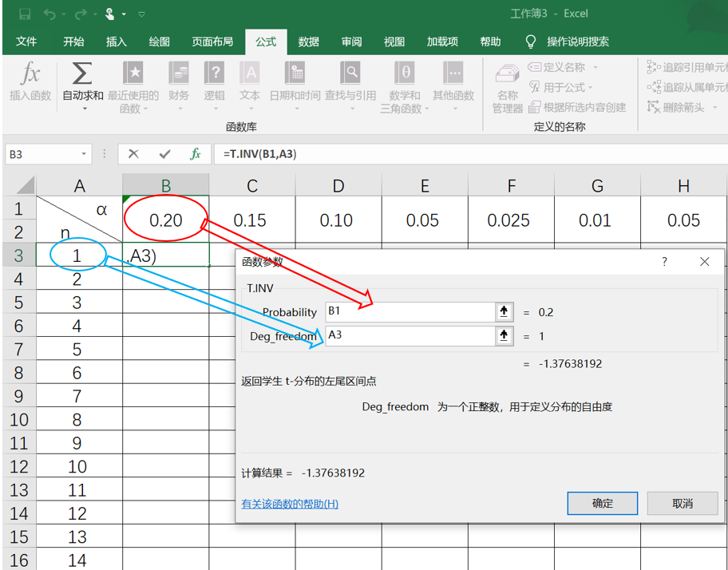Screen dimensions: 728x570
Task: Open the Text (文本) functions icon
Action: pyautogui.click(x=250, y=73)
